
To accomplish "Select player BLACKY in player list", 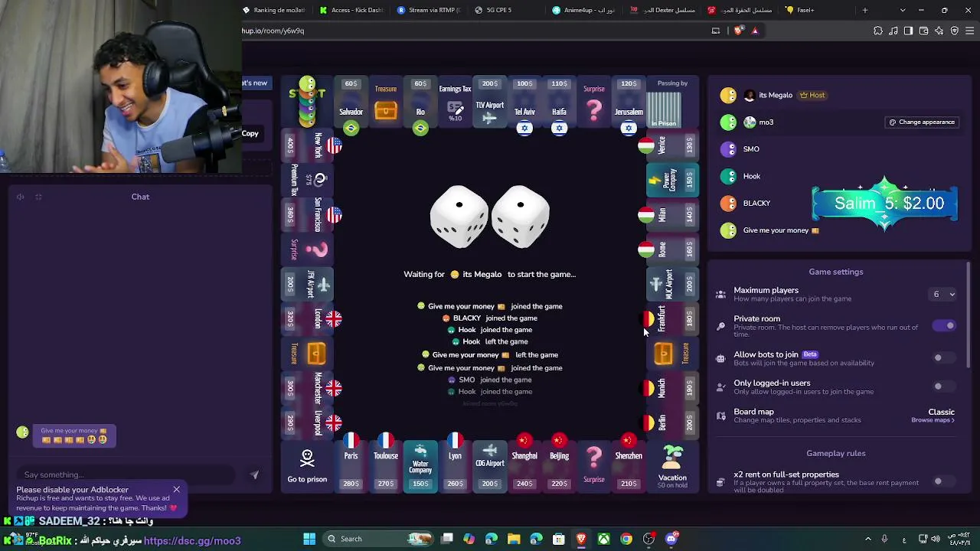I will coord(756,204).
